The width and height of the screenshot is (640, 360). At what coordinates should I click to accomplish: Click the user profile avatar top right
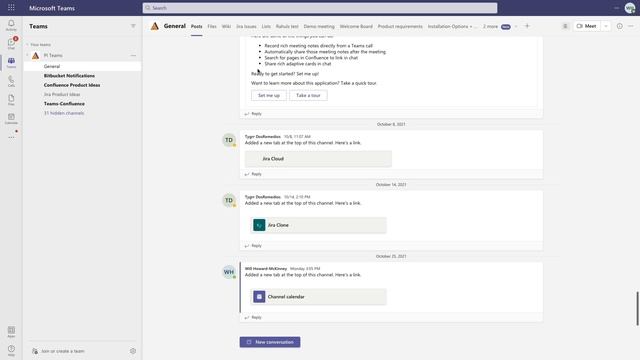630,8
